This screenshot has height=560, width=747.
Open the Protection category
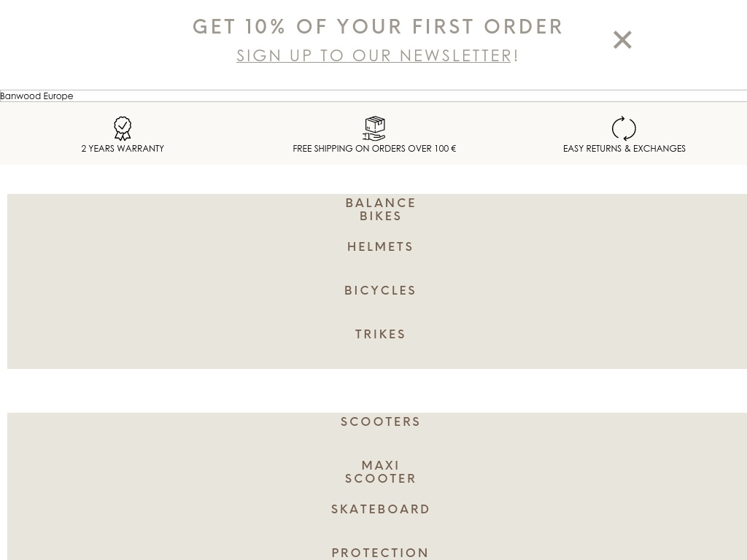(380, 552)
